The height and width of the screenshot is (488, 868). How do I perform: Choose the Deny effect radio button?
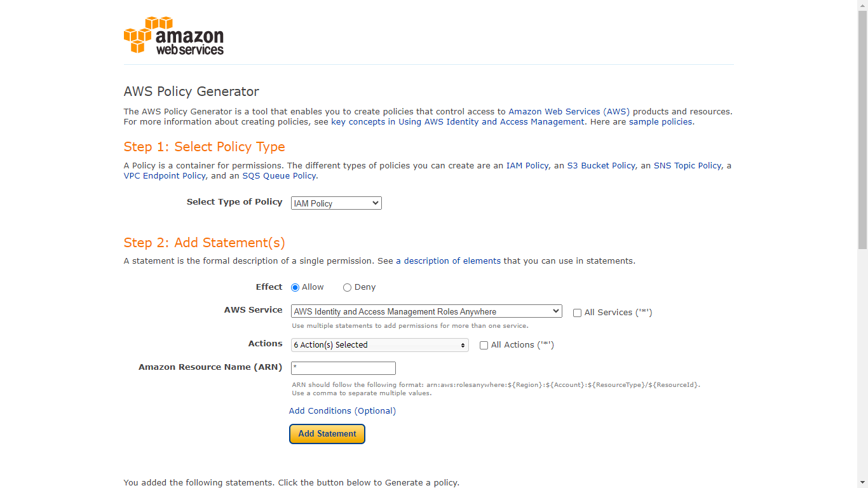point(348,288)
